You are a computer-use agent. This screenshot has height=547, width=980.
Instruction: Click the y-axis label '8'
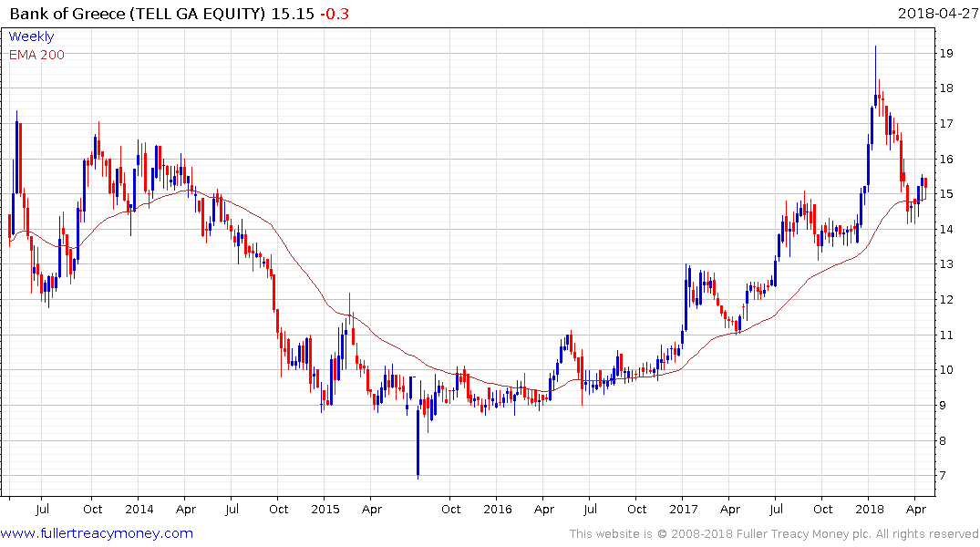944,440
